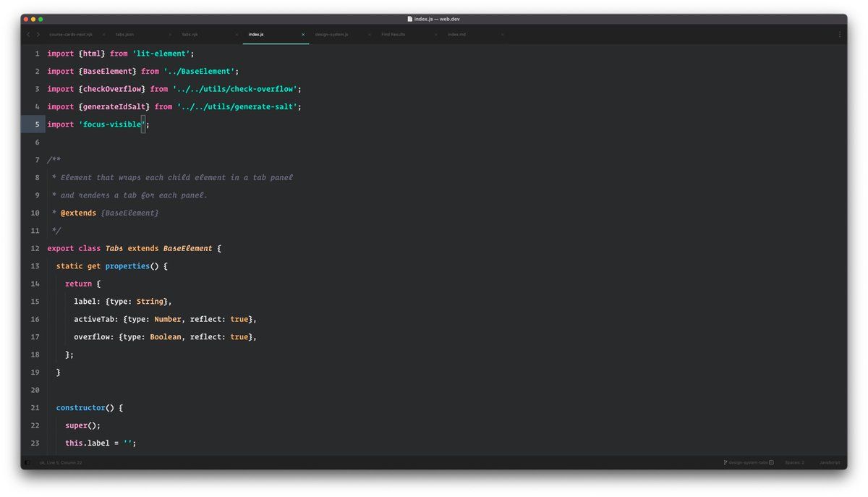Switch to the index.md tab

coord(457,35)
